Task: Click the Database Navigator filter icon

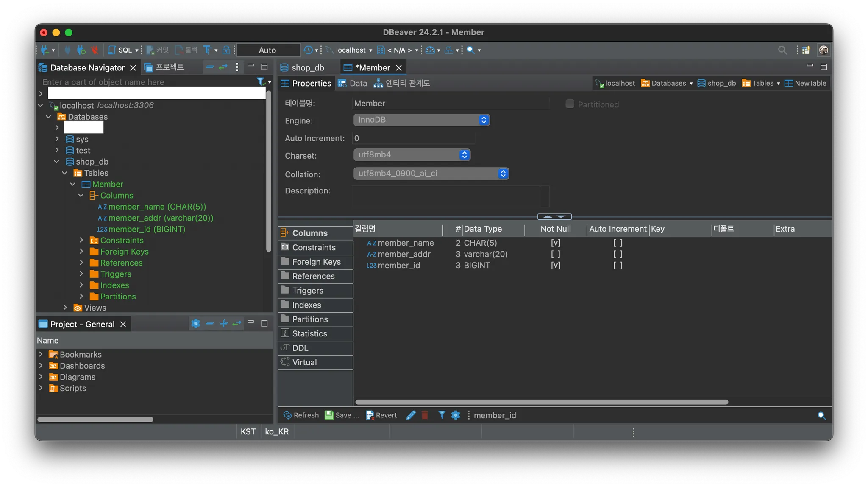Action: tap(261, 81)
